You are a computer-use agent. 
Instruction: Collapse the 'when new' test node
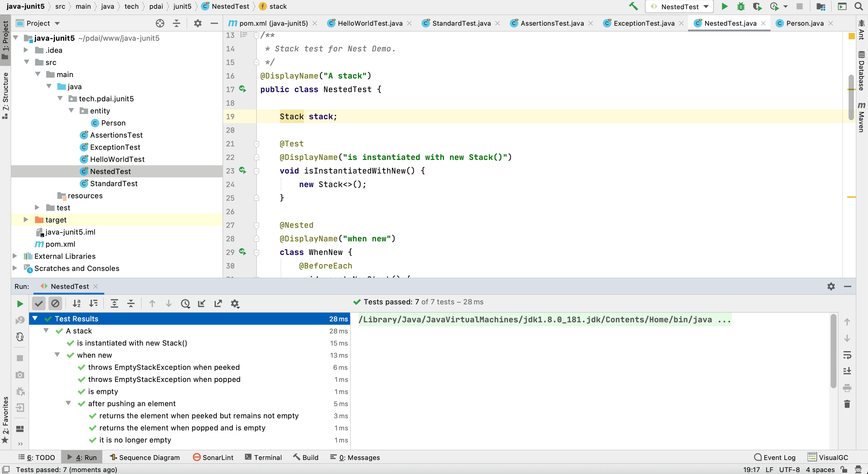pyautogui.click(x=57, y=355)
